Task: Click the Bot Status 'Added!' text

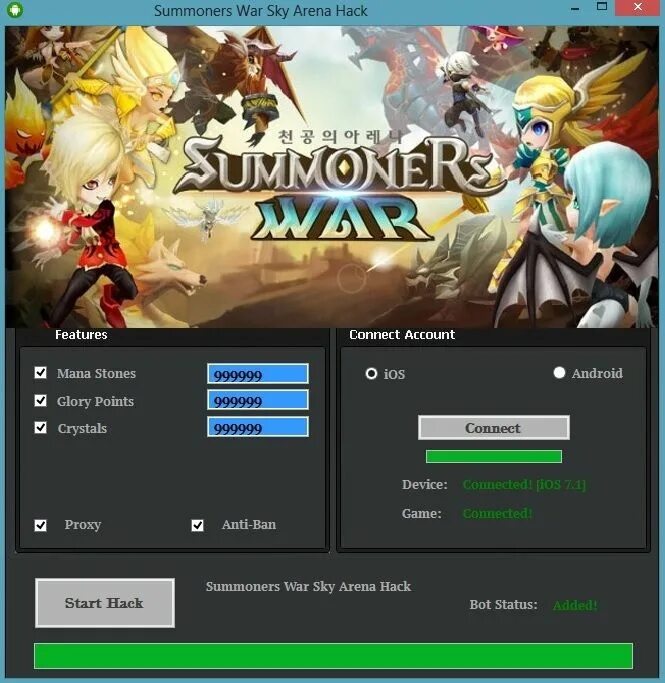Action: (x=575, y=605)
